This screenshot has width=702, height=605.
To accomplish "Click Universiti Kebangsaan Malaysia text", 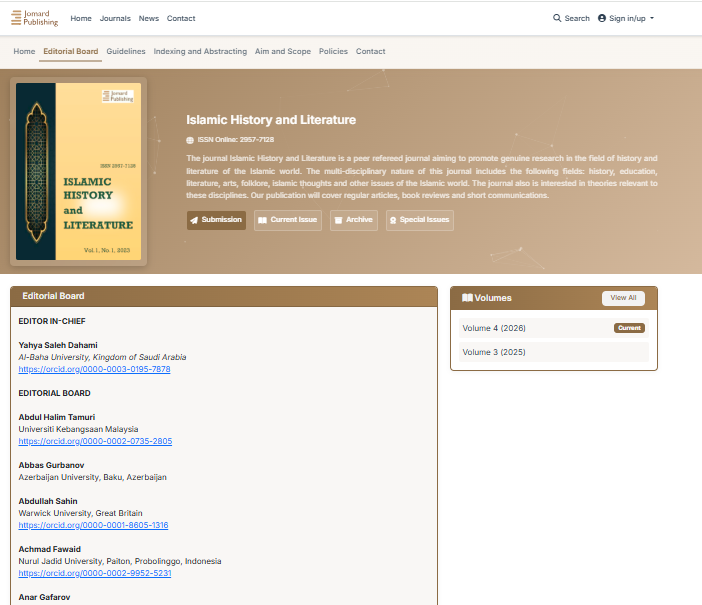I will coord(78,429).
